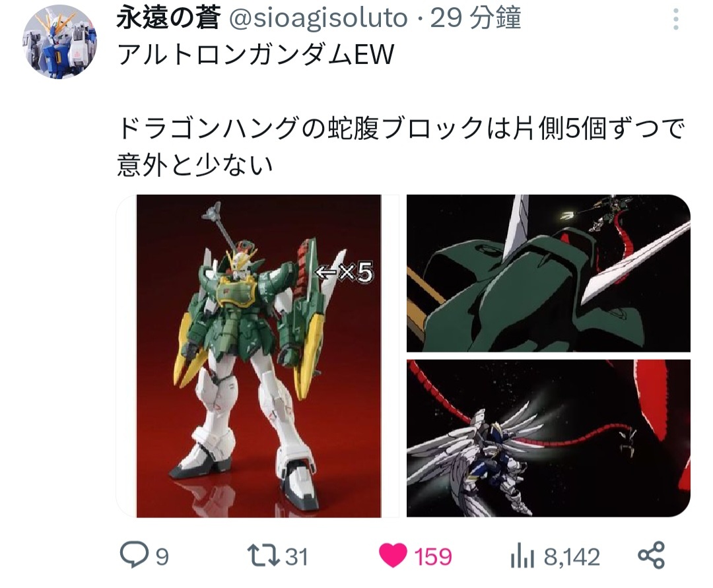This screenshot has height=588, width=713.
Task: Click the ドラゴンハング tweet body text
Action: [x=401, y=147]
